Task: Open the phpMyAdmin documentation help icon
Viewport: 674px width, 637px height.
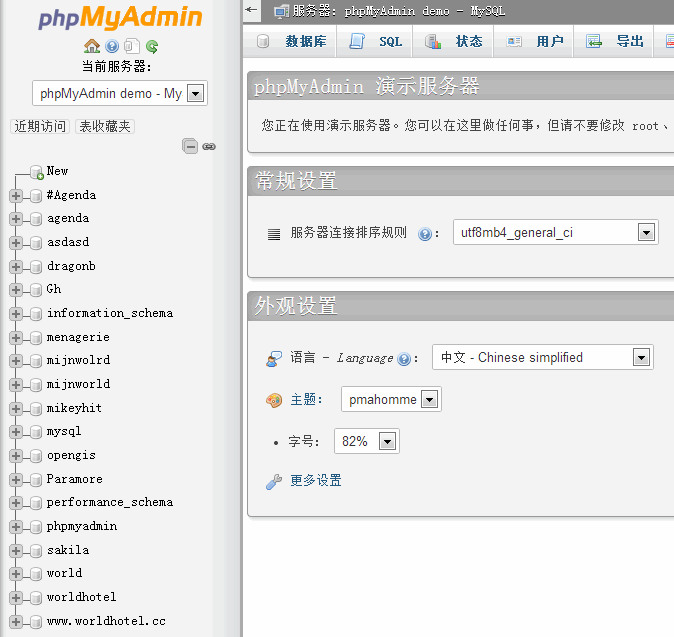Action: coord(112,46)
